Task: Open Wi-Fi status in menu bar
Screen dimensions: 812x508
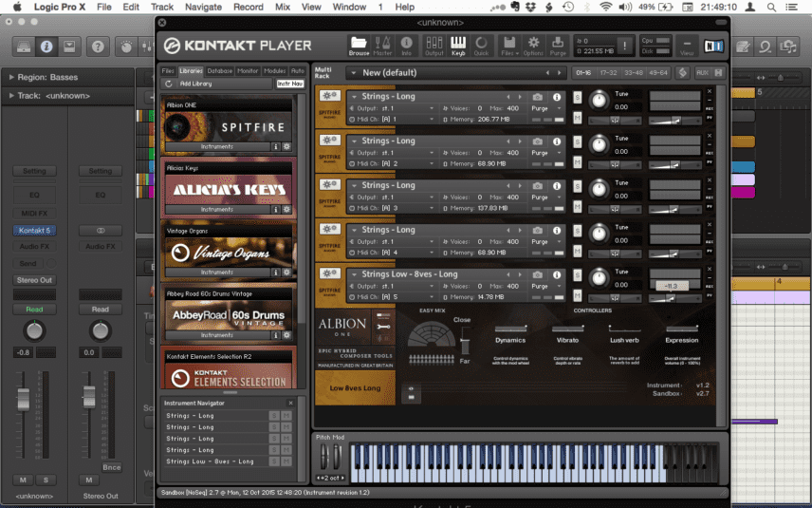Action: click(x=605, y=8)
